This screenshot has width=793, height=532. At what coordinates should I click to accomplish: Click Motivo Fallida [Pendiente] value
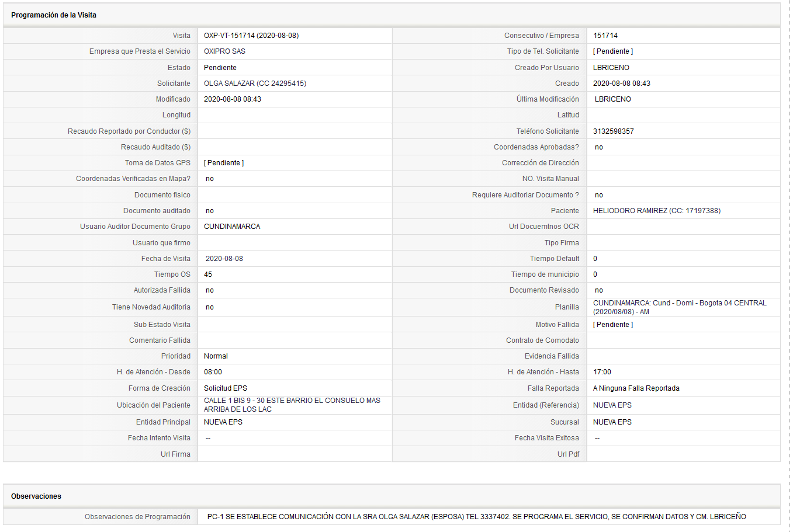[613, 325]
